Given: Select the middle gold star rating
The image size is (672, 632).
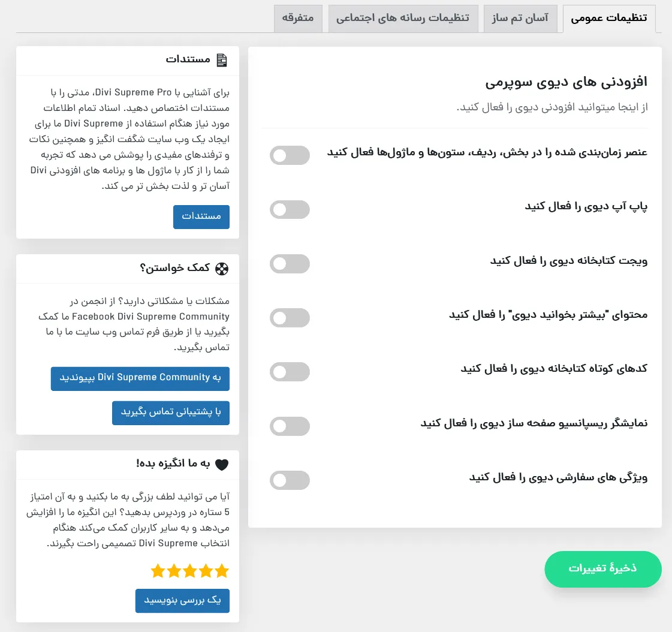Looking at the screenshot, I should (190, 571).
